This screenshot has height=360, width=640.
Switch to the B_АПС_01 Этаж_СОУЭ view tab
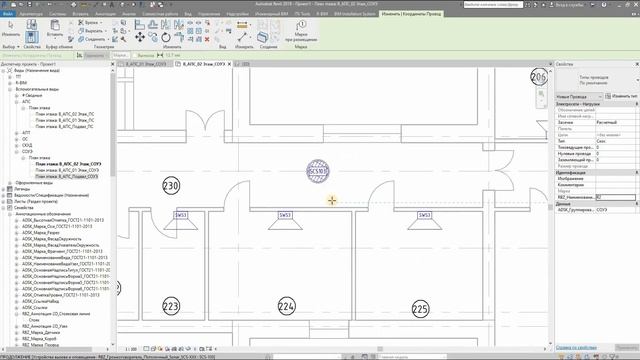[x=146, y=64]
